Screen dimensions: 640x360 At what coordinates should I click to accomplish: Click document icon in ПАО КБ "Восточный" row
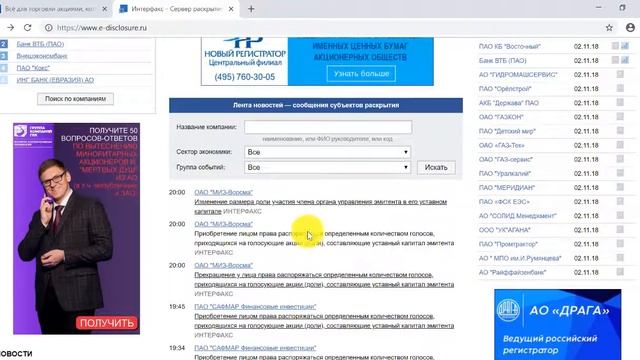tap(615, 46)
